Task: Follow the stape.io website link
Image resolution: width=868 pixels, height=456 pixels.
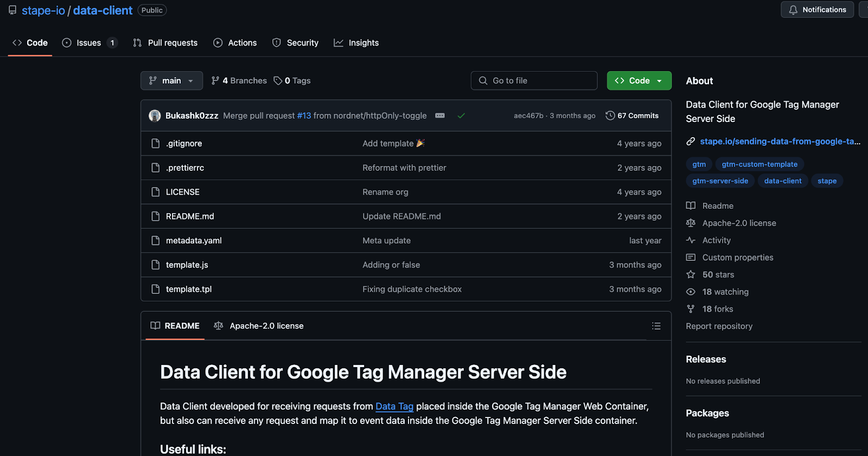Action: coord(780,142)
